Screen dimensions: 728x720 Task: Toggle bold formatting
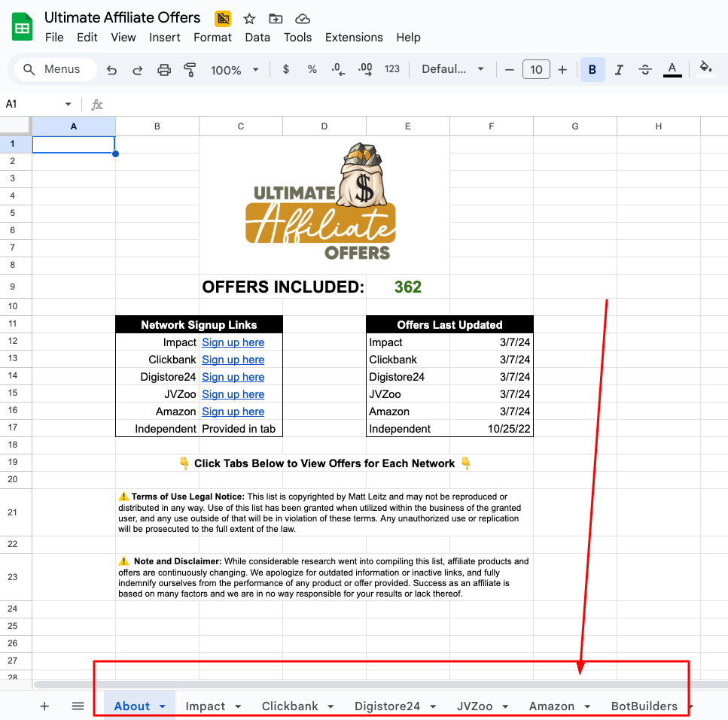point(592,69)
